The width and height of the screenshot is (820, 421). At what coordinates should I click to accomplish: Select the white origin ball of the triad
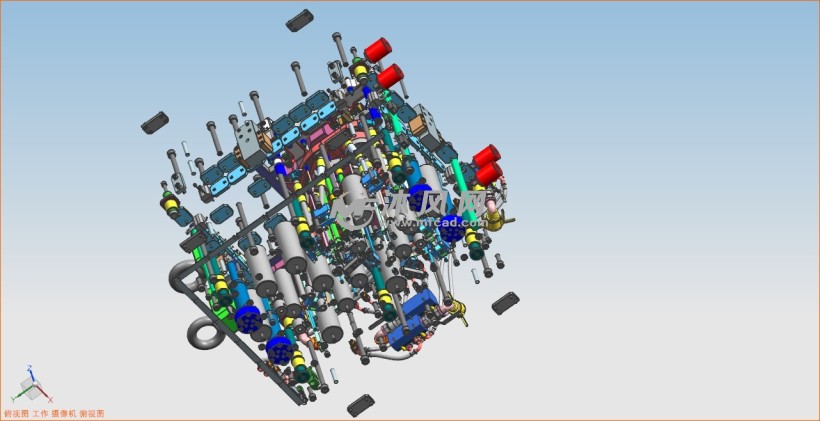tap(35, 383)
